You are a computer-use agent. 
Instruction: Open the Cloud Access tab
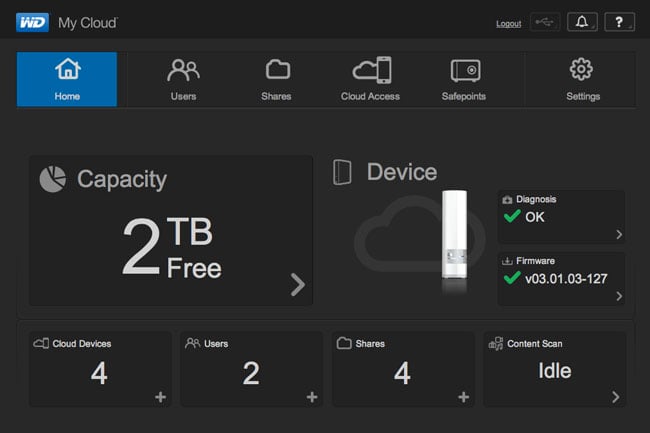pos(370,79)
